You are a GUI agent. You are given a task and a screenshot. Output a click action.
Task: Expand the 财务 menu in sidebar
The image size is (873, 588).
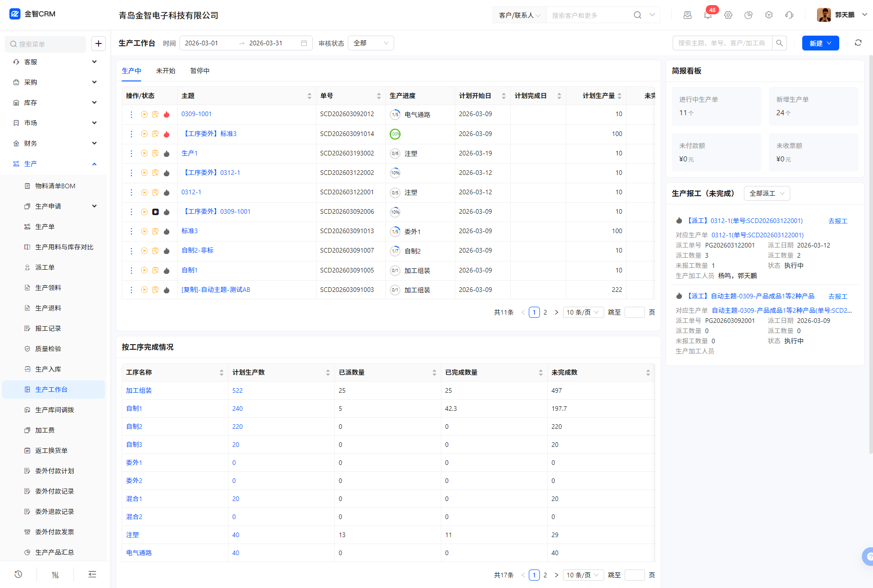(55, 143)
